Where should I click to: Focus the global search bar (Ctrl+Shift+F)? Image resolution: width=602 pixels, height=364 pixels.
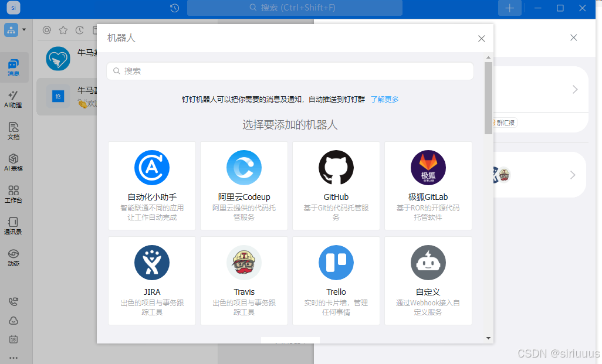tap(295, 8)
